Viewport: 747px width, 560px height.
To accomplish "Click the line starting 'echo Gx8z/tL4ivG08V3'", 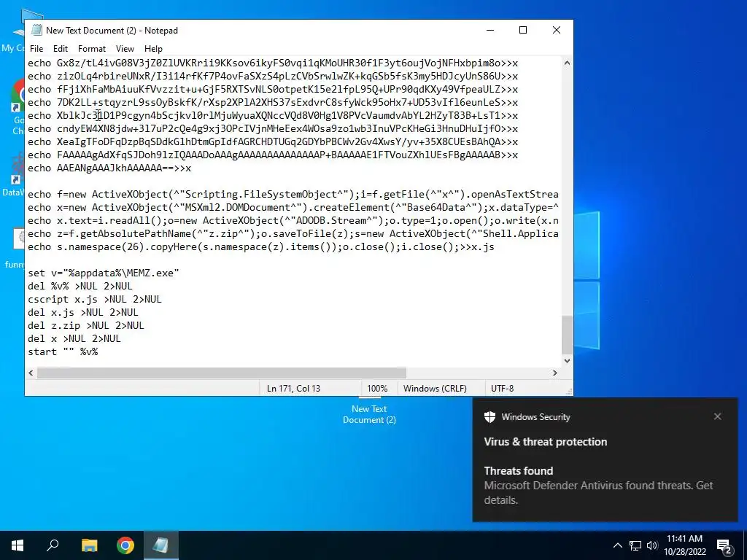I will pyautogui.click(x=273, y=63).
